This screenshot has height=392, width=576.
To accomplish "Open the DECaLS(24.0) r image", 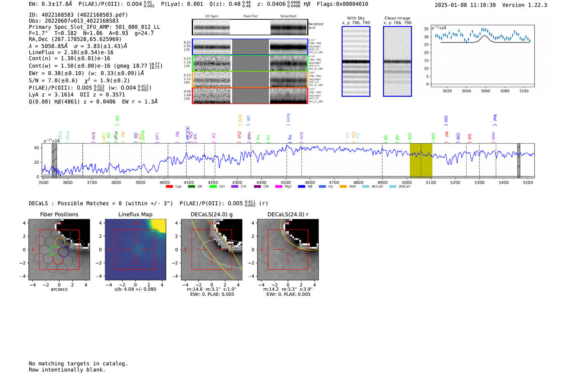I will click(288, 250).
